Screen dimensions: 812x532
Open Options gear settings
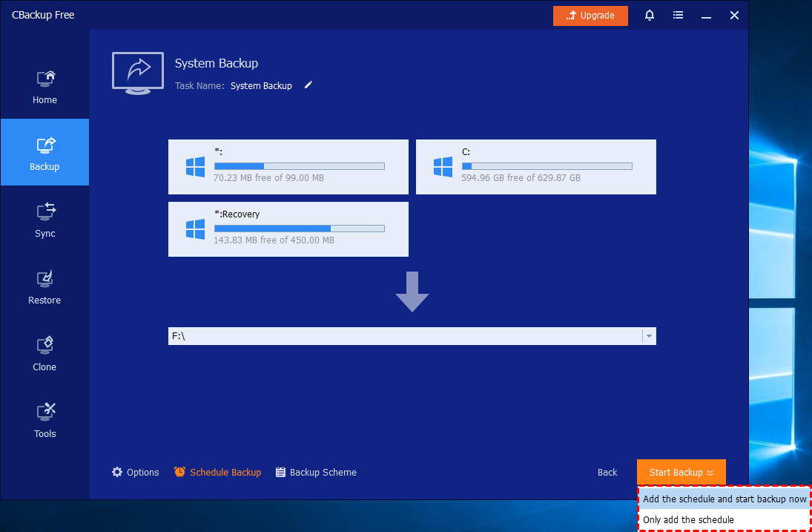click(x=135, y=473)
